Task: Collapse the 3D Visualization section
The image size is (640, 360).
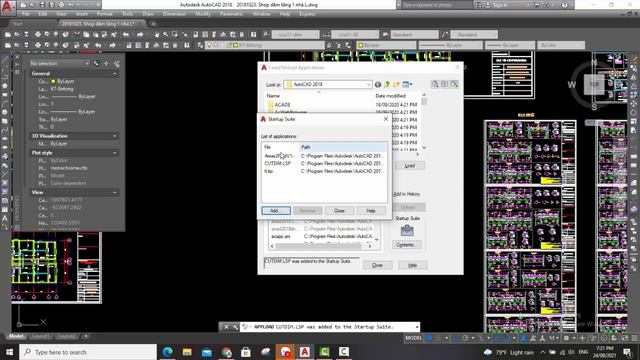Action: (x=115, y=136)
